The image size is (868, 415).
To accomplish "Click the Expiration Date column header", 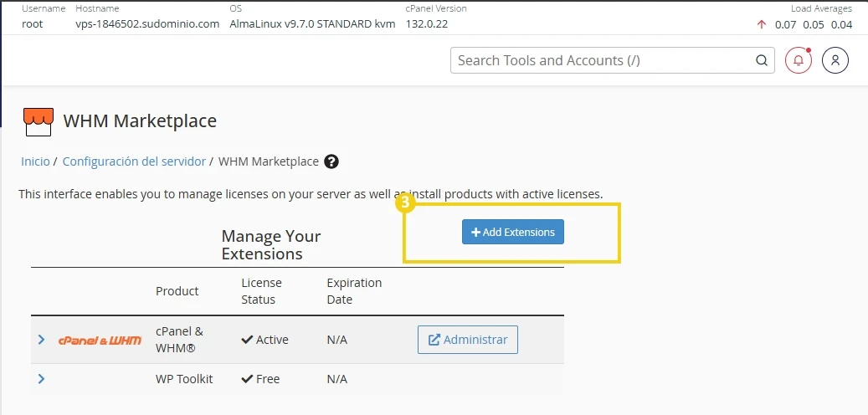I will tap(354, 291).
